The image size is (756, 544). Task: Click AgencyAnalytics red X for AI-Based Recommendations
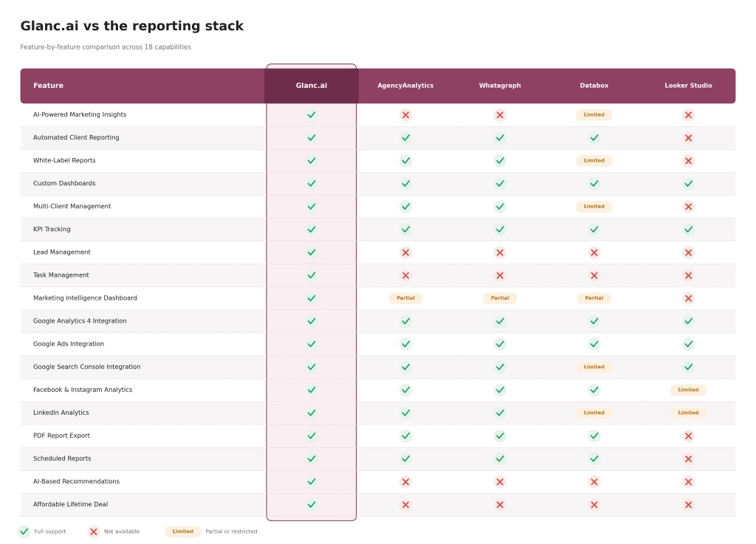pos(405,481)
